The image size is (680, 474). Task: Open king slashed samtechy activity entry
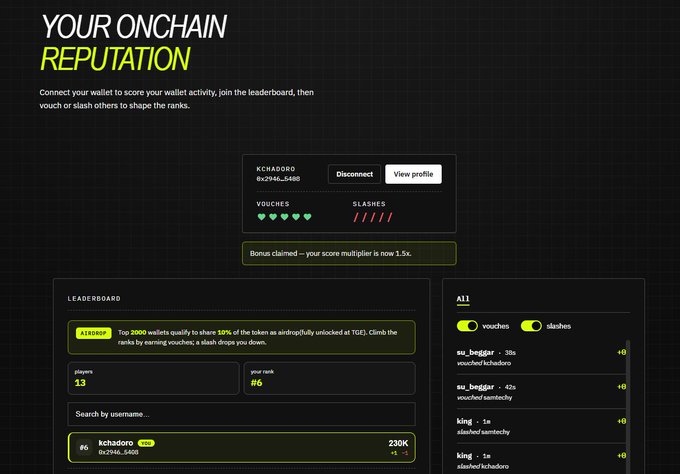[x=541, y=426]
